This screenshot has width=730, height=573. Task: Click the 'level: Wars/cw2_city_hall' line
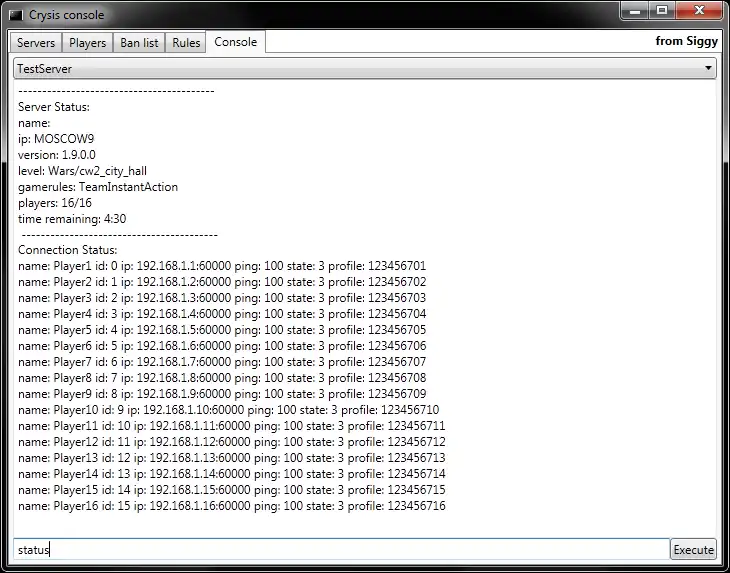[x=82, y=171]
